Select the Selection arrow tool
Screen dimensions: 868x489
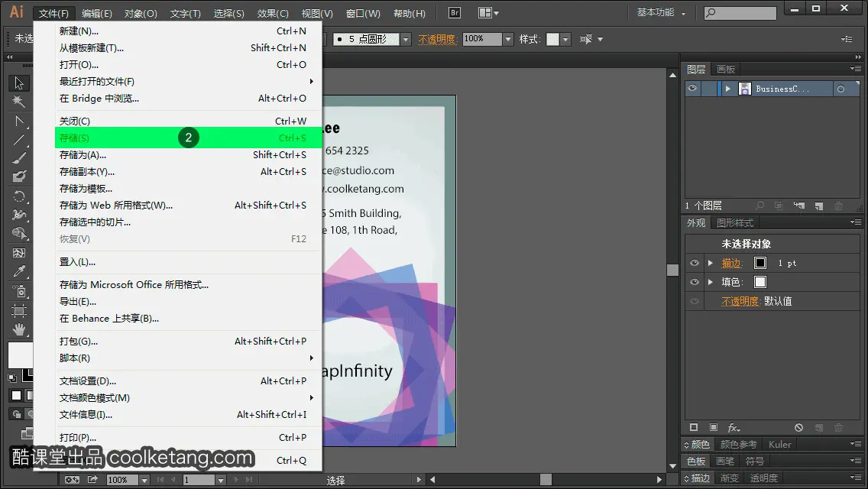(x=19, y=83)
